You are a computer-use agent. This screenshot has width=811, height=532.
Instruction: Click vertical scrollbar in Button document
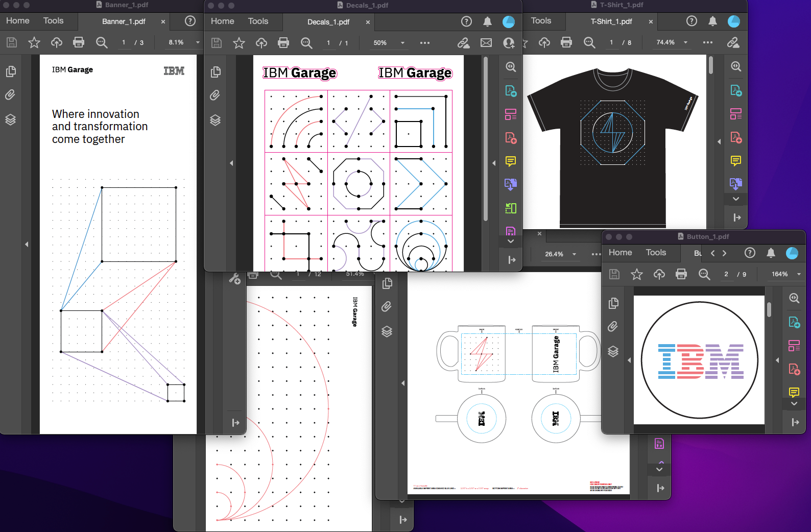(x=769, y=309)
